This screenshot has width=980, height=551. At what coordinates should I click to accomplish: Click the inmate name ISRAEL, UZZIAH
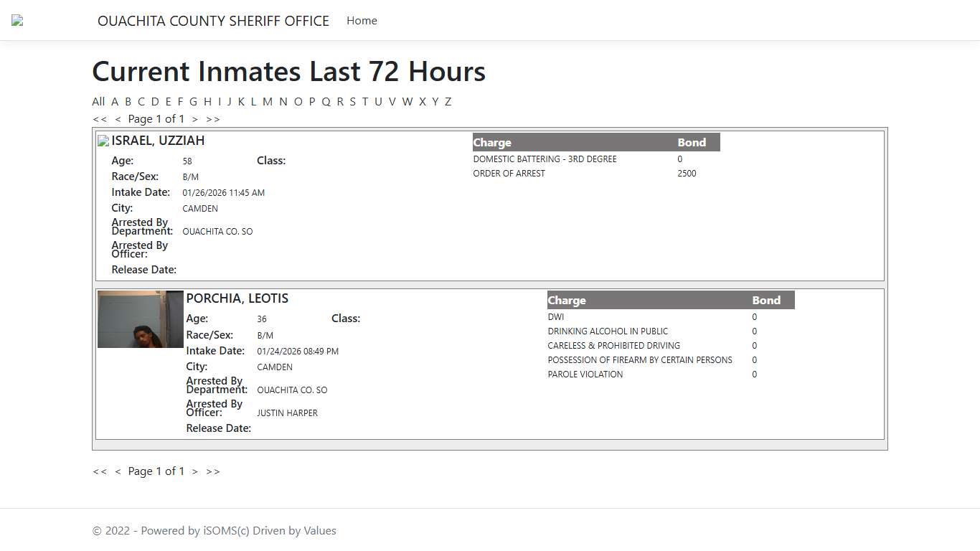click(158, 141)
